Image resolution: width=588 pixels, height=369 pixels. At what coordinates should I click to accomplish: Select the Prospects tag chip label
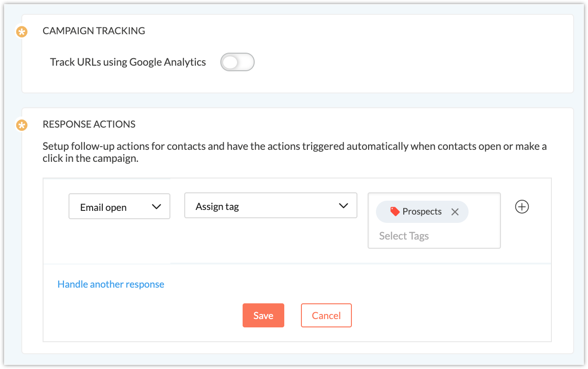[x=422, y=211]
